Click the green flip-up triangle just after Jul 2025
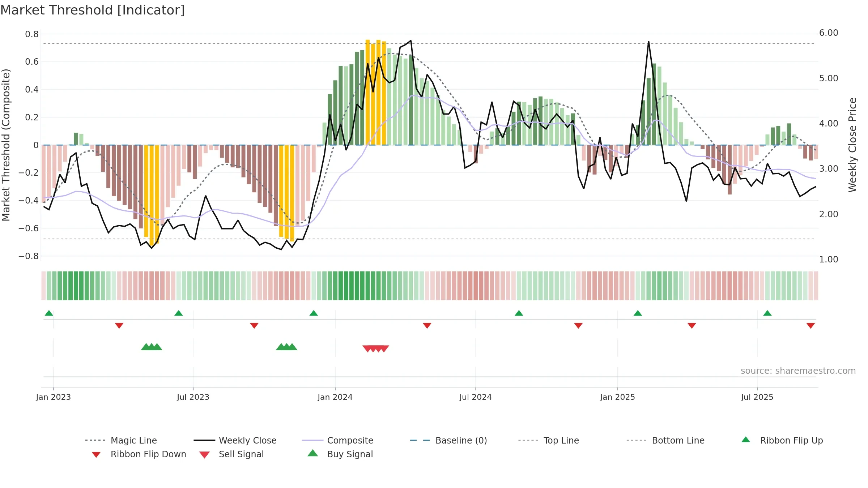 point(767,313)
